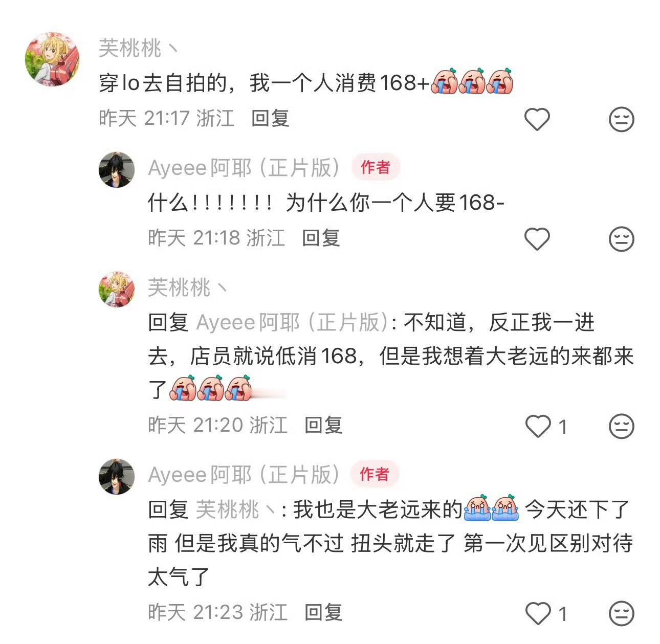Tap the 作者 badge on last reply
660x644 pixels.
(375, 474)
